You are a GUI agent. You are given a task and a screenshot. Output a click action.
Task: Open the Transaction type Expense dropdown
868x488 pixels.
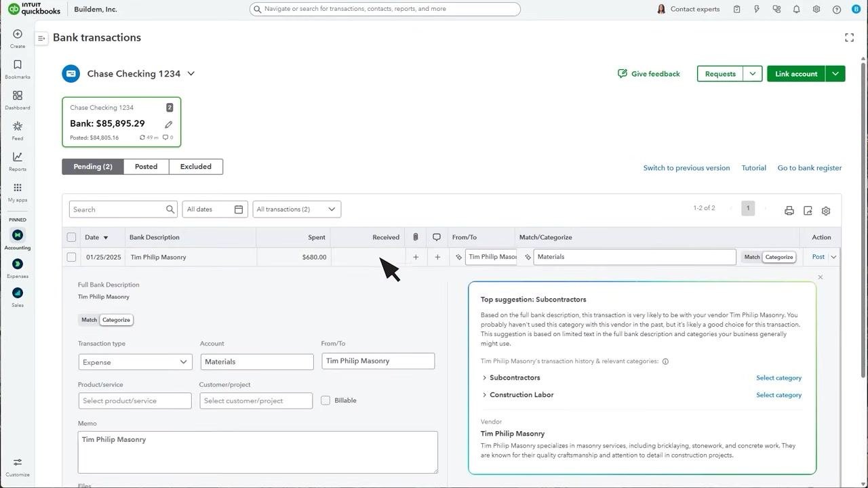click(x=135, y=362)
